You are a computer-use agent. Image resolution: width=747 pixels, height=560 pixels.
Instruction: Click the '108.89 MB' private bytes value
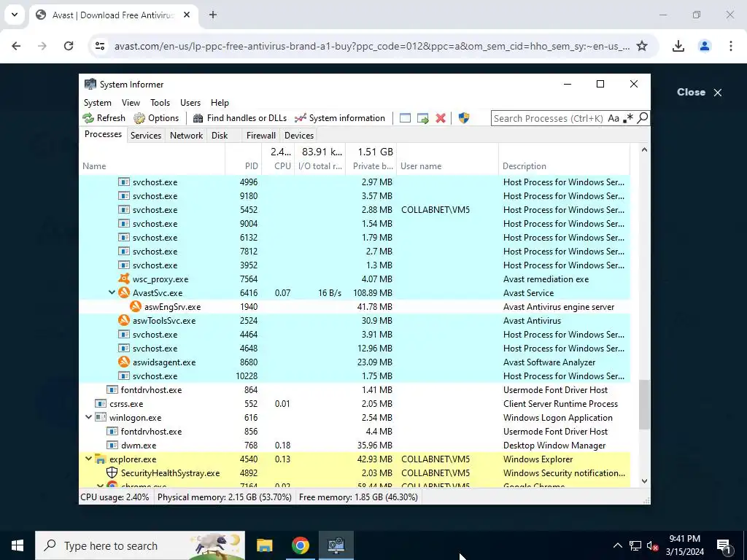coord(373,293)
